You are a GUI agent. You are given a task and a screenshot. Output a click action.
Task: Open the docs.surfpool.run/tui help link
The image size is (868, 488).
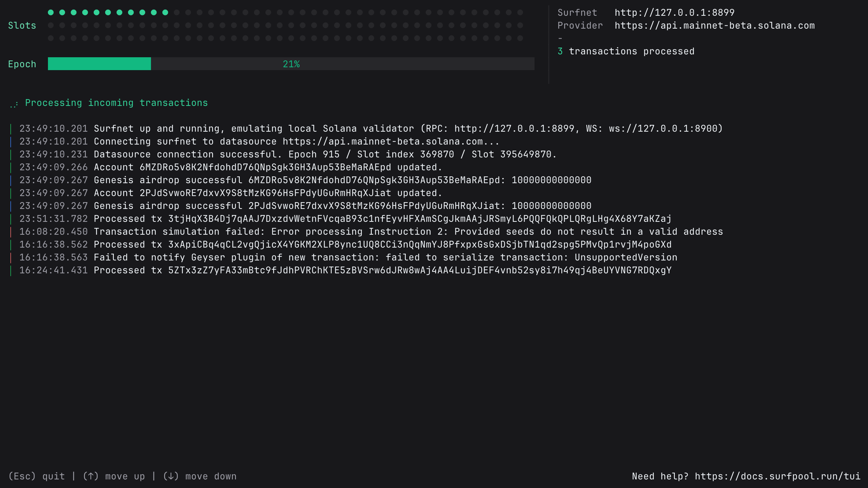pyautogui.click(x=777, y=476)
